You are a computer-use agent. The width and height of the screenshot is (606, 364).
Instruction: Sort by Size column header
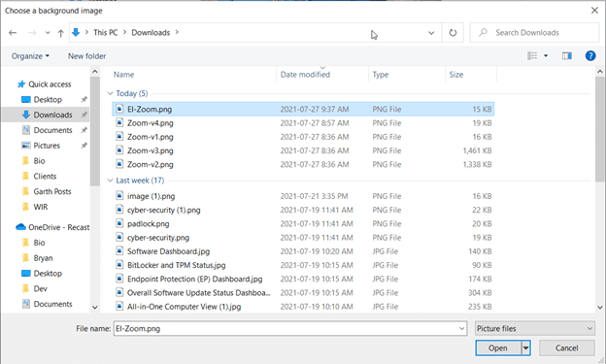point(456,75)
